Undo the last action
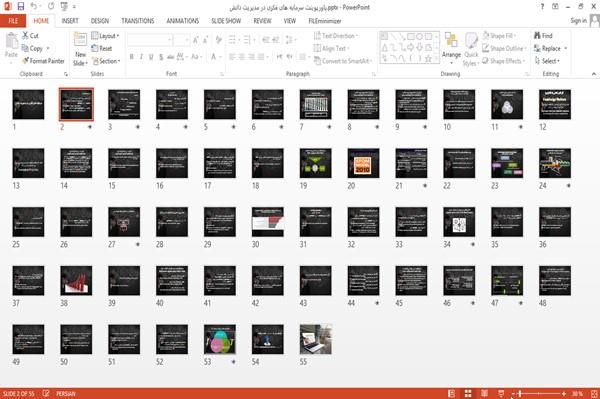 tap(34, 7)
